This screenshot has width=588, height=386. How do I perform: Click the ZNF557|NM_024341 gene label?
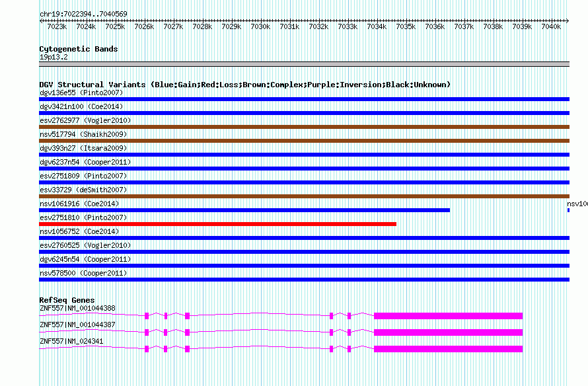point(71,341)
